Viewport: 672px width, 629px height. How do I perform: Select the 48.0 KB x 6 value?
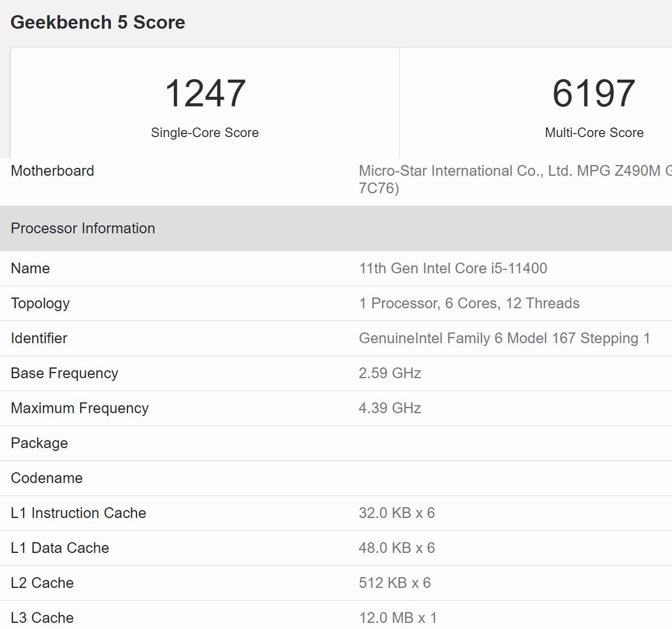point(397,548)
